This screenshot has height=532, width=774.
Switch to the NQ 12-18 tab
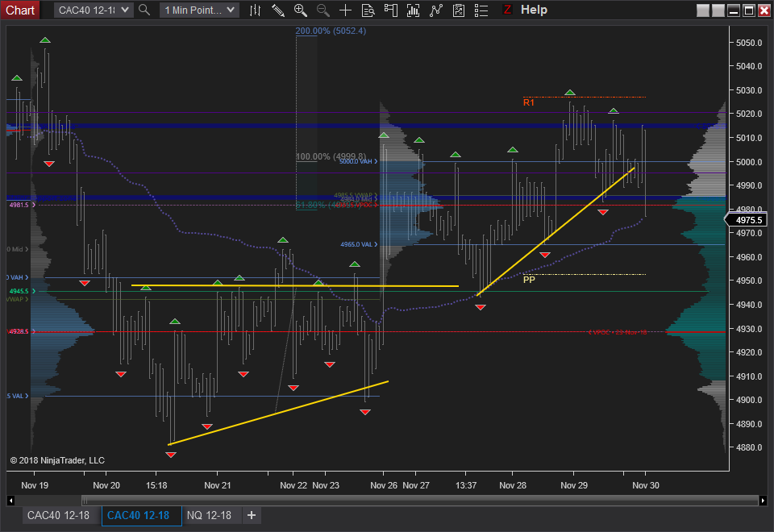[210, 515]
